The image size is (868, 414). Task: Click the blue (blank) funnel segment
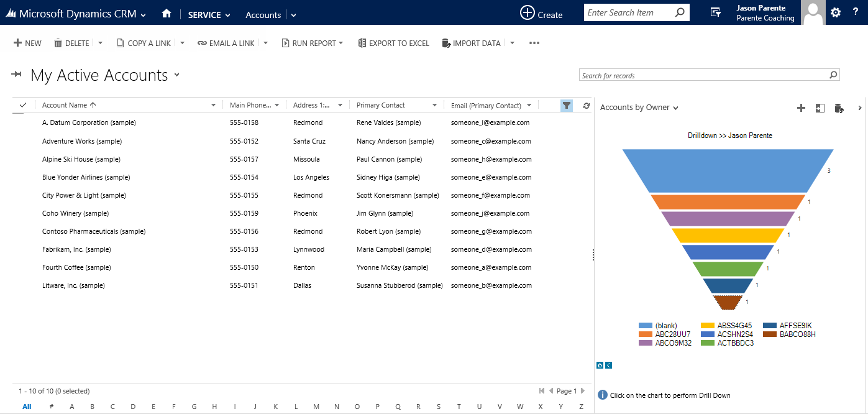[x=728, y=170]
